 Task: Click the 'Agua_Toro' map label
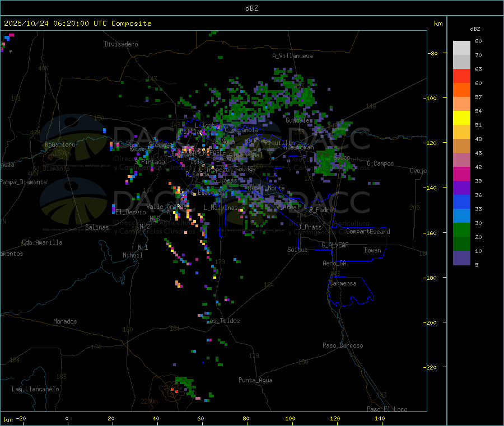(60, 144)
